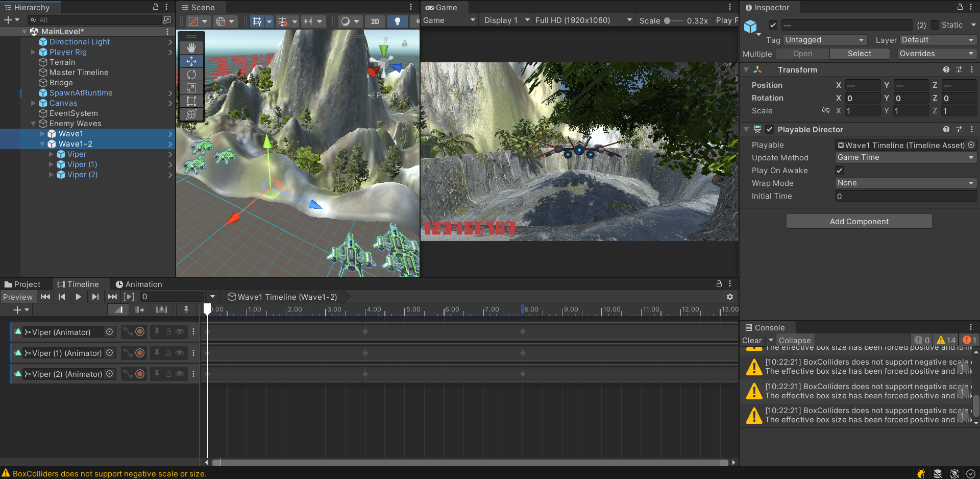
Task: Select Timeline Replace edit mode icon
Action: pos(161,310)
